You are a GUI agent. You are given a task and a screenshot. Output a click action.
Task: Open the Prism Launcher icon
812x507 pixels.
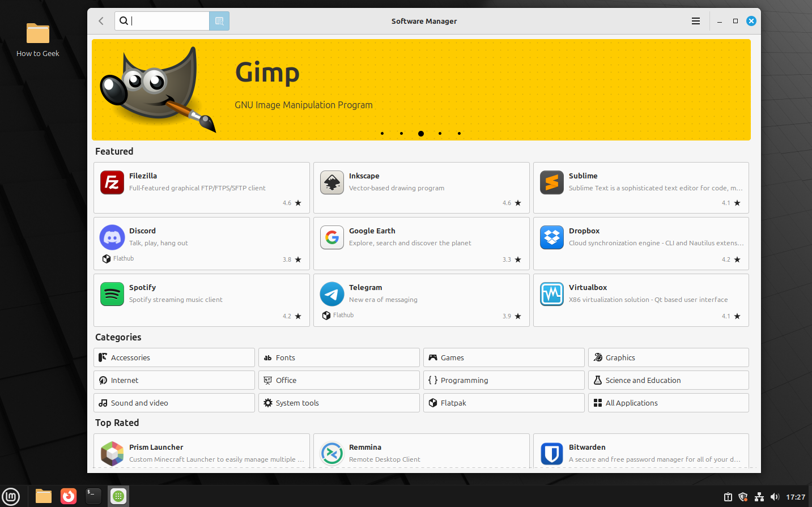(x=112, y=454)
